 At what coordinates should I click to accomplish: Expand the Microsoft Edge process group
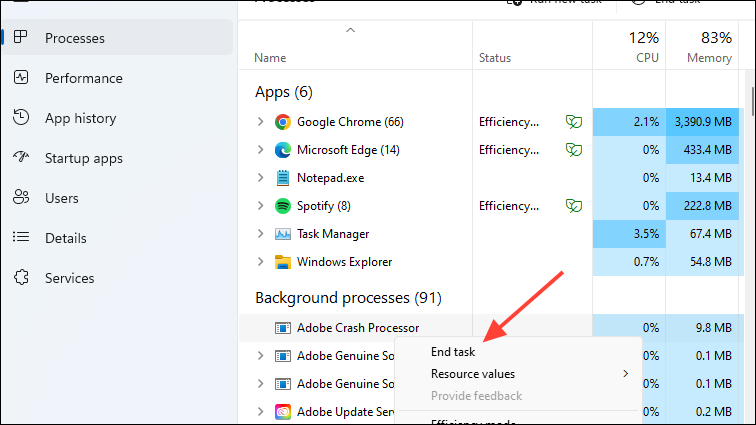click(260, 150)
